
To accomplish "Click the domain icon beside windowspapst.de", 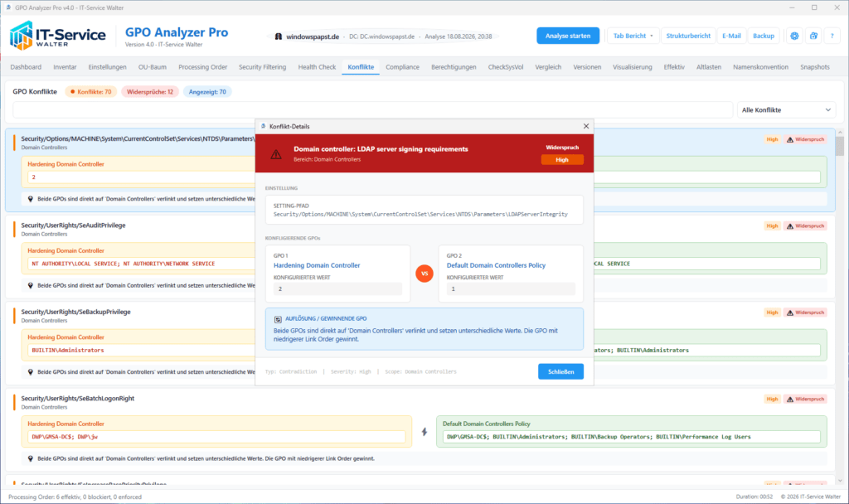I will coord(279,36).
